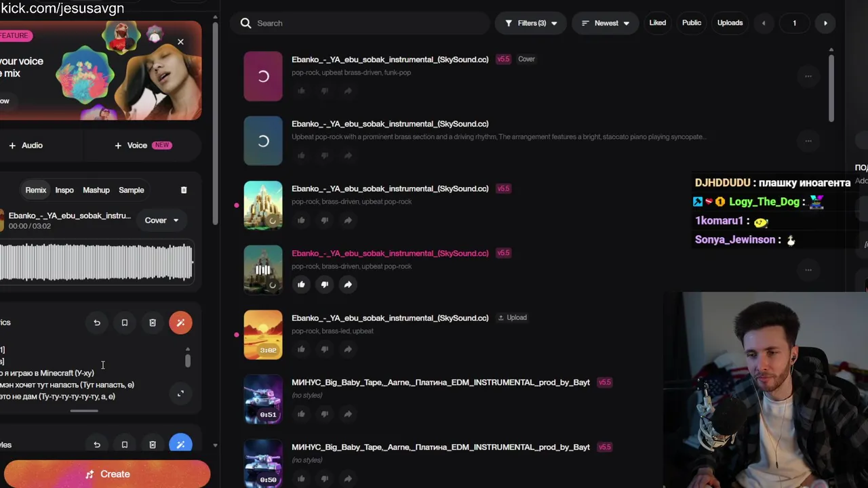This screenshot has height=488, width=868.
Task: Undo styles with undo icon
Action: pos(97,445)
